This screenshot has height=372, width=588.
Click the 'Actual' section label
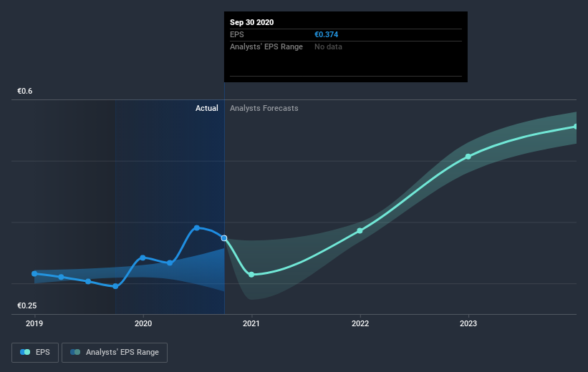[x=207, y=108]
